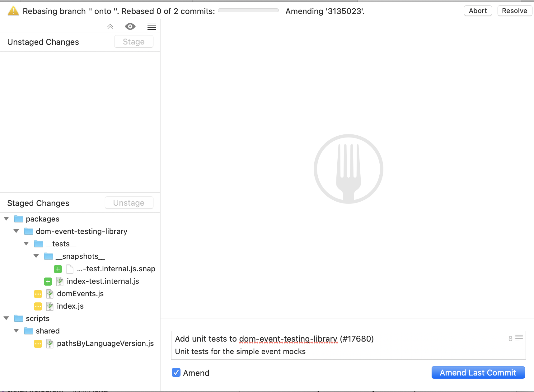Toggle the eye view-options icon
This screenshot has height=392, width=534.
tap(130, 26)
